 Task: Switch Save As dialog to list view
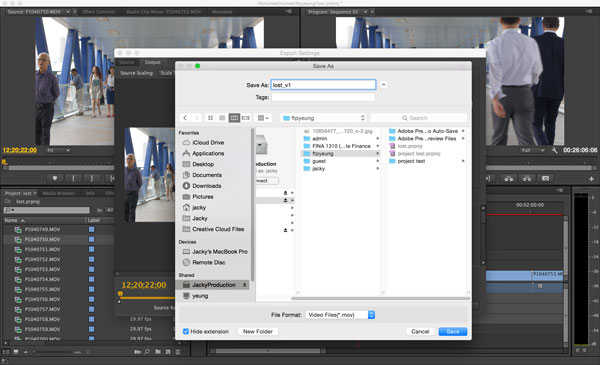222,118
